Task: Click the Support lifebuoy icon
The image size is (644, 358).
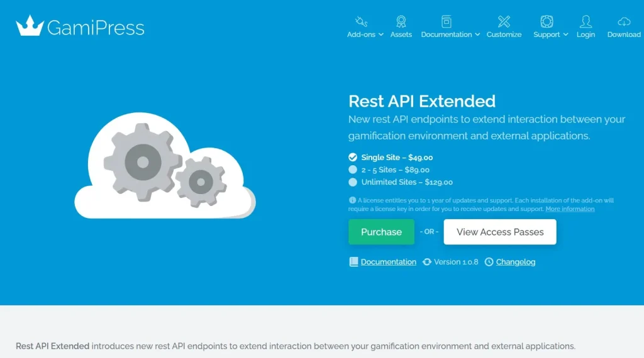Action: (547, 21)
